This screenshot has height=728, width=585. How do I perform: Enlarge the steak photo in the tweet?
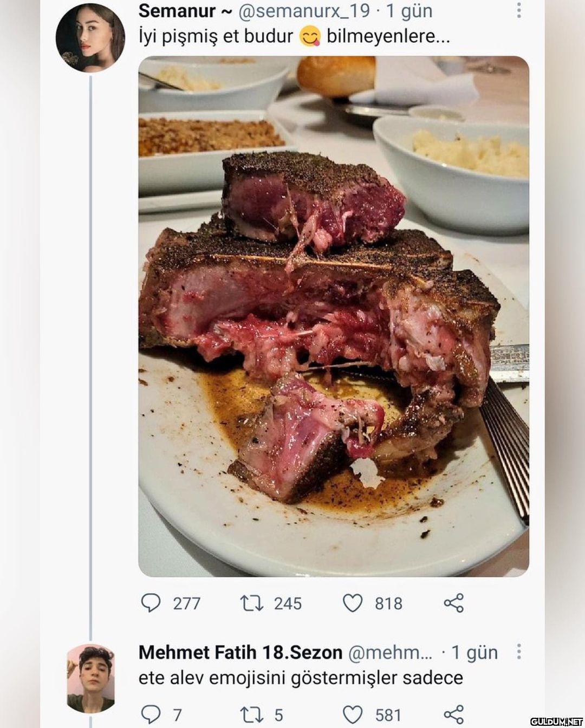(x=334, y=316)
